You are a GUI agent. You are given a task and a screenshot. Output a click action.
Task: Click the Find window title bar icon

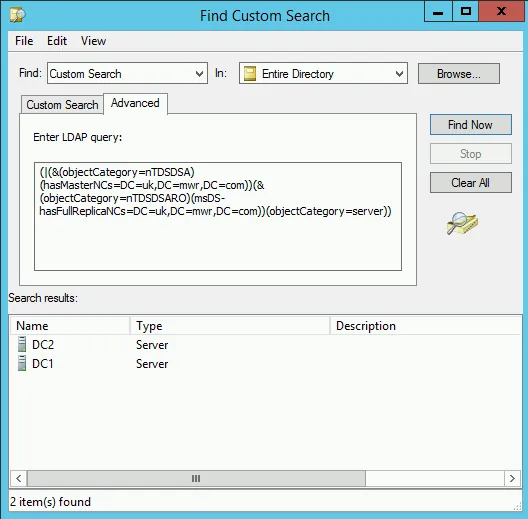click(18, 15)
